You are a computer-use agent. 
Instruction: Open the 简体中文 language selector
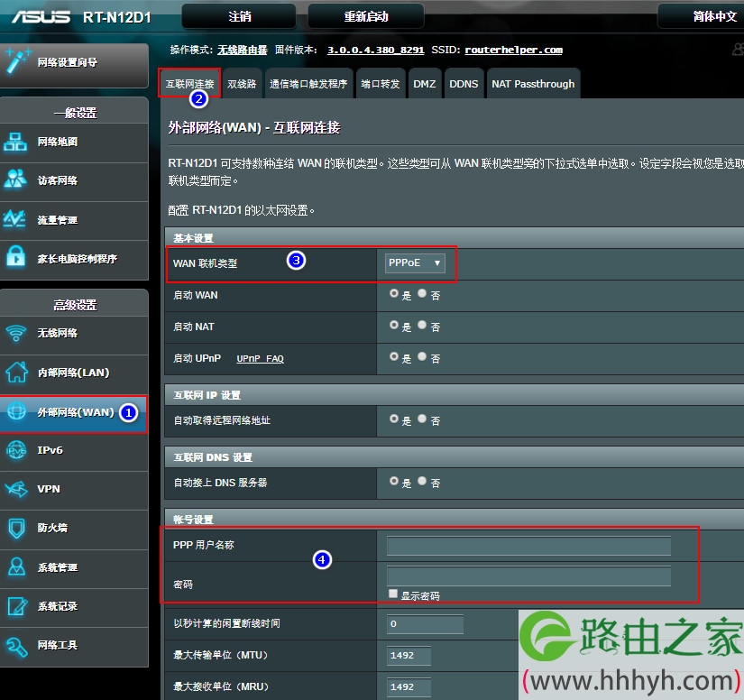702,16
